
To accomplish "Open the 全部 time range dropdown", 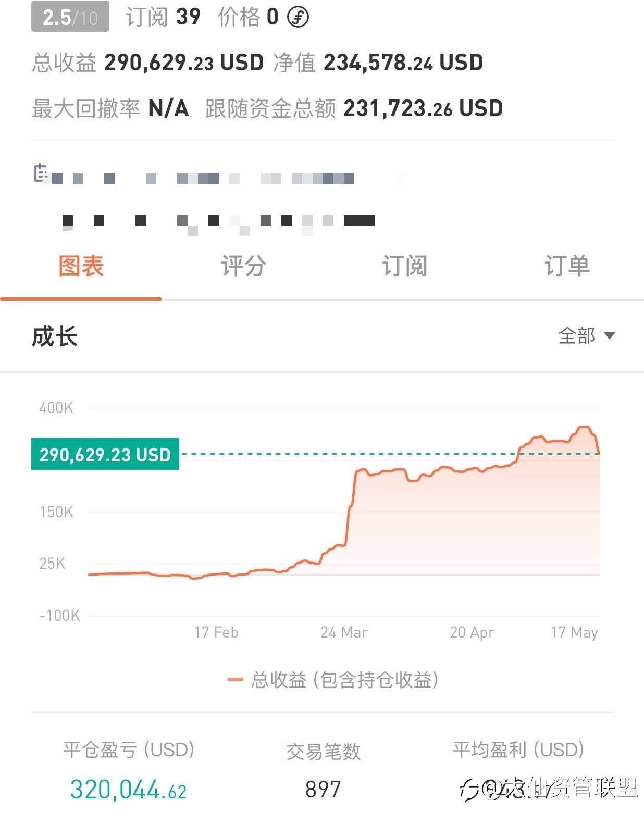I will [x=587, y=335].
